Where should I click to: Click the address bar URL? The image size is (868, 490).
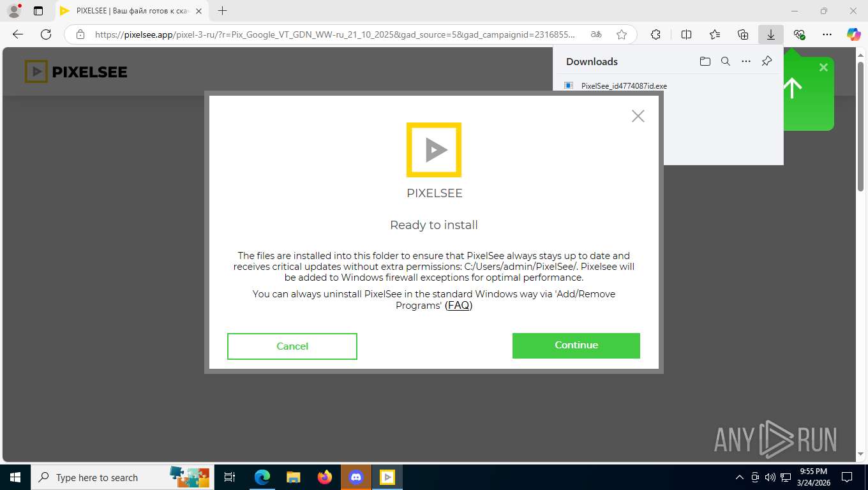pyautogui.click(x=334, y=34)
